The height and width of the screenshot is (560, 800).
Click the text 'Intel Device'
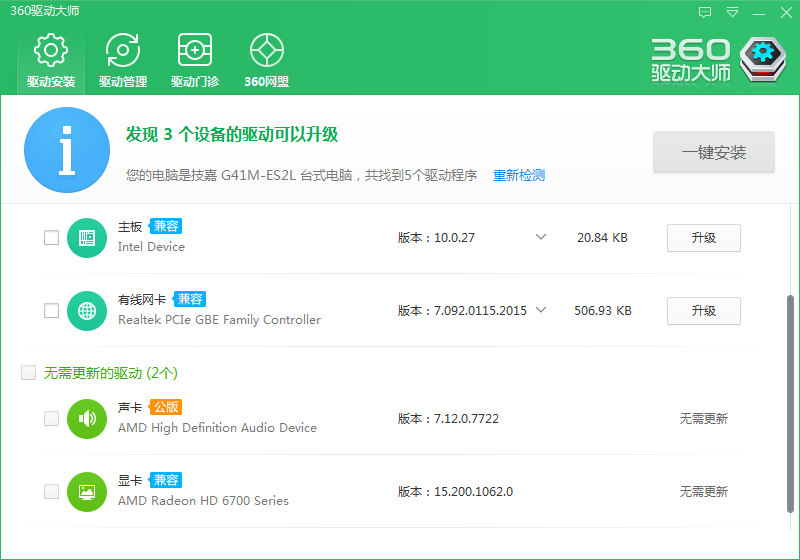(151, 247)
